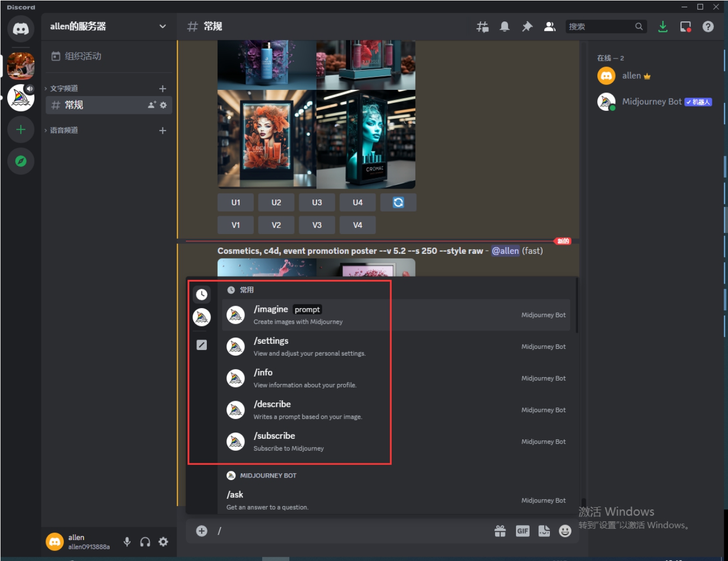Click the re-roll refresh button under images
The height and width of the screenshot is (561, 728).
tap(398, 203)
